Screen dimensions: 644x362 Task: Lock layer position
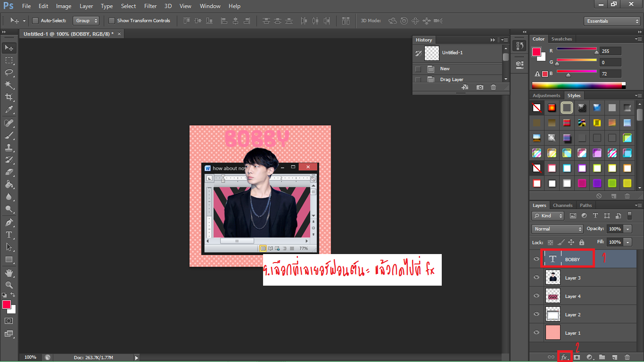[x=571, y=242]
